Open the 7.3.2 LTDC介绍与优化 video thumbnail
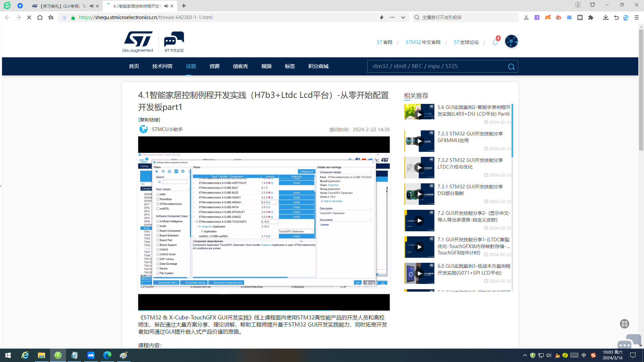This screenshot has width=644, height=362. coord(419,168)
